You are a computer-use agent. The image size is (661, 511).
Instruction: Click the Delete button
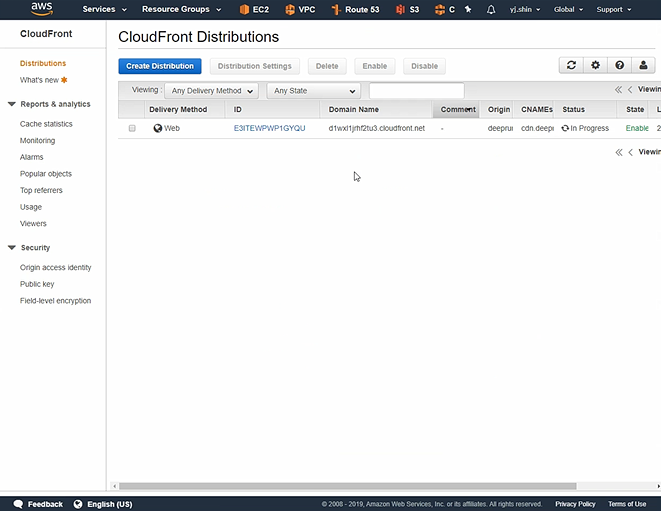point(327,66)
